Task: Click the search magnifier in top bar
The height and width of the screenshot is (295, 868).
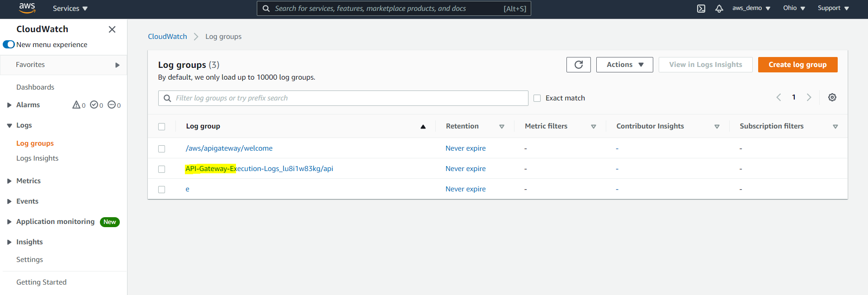Action: (266, 9)
